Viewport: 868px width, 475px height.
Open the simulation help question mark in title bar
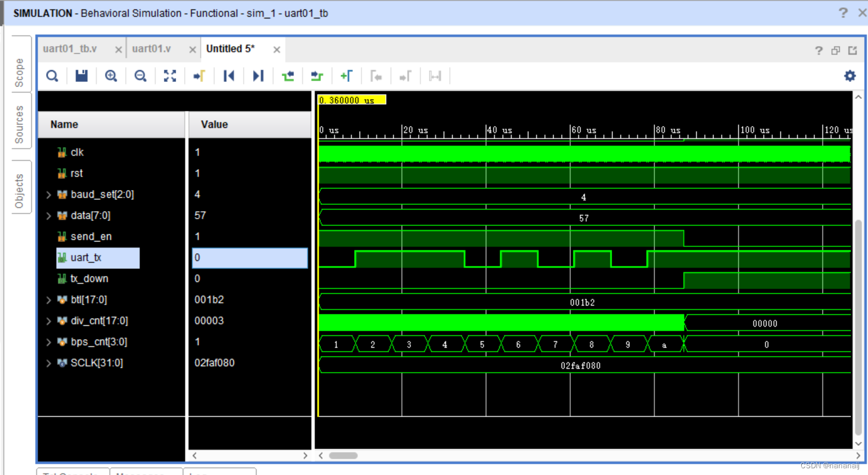coord(843,12)
